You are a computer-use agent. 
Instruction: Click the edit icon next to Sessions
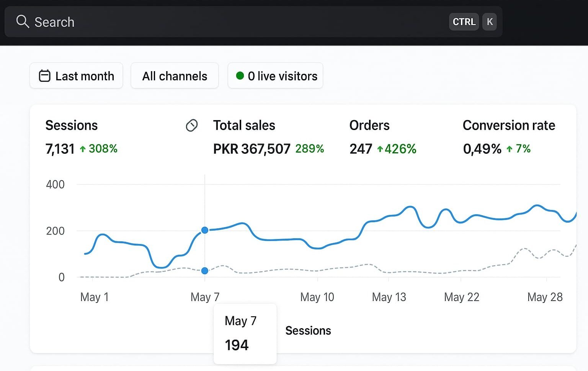tap(192, 125)
